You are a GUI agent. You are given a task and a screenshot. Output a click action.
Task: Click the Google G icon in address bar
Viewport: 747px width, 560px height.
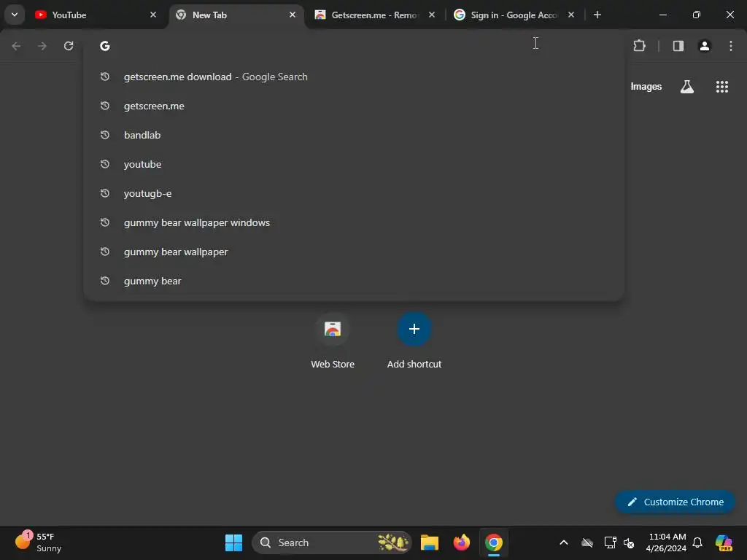[105, 46]
